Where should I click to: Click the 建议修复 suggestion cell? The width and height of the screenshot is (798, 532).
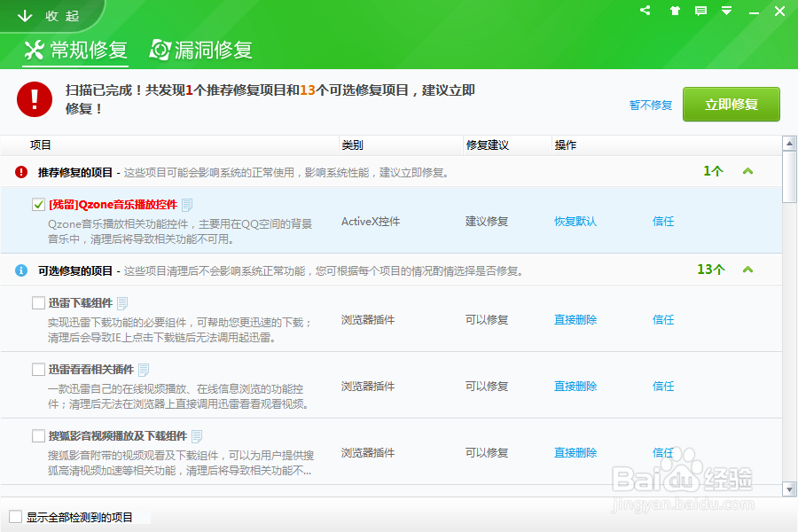click(487, 222)
